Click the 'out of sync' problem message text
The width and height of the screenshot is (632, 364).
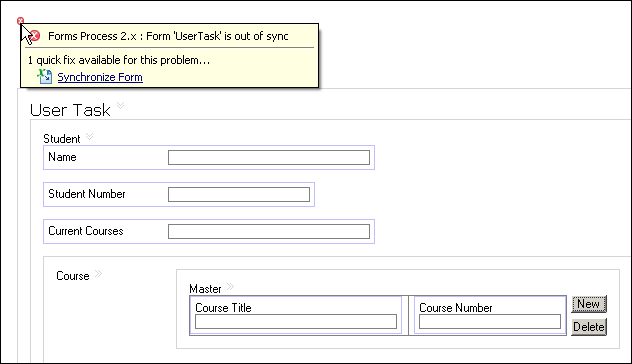pyautogui.click(x=168, y=36)
